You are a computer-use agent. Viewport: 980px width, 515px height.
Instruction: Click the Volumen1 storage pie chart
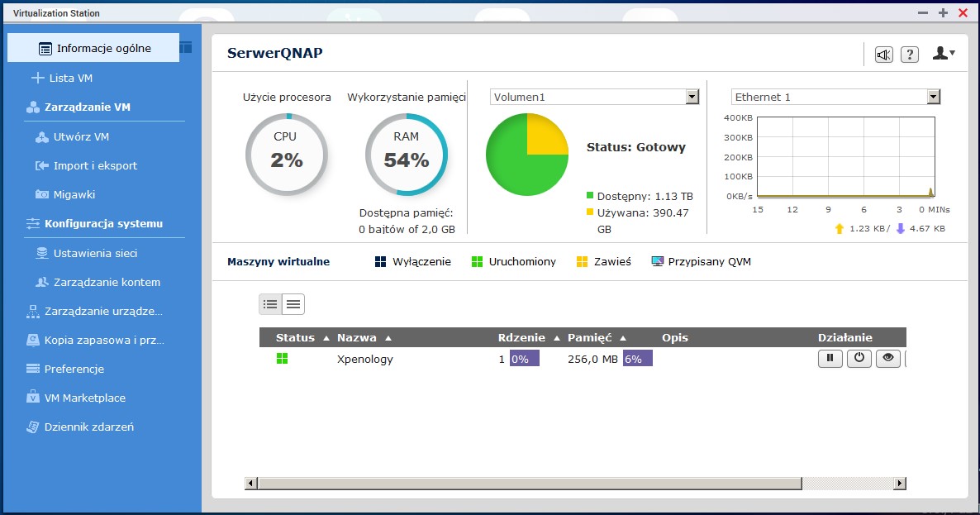pyautogui.click(x=527, y=155)
